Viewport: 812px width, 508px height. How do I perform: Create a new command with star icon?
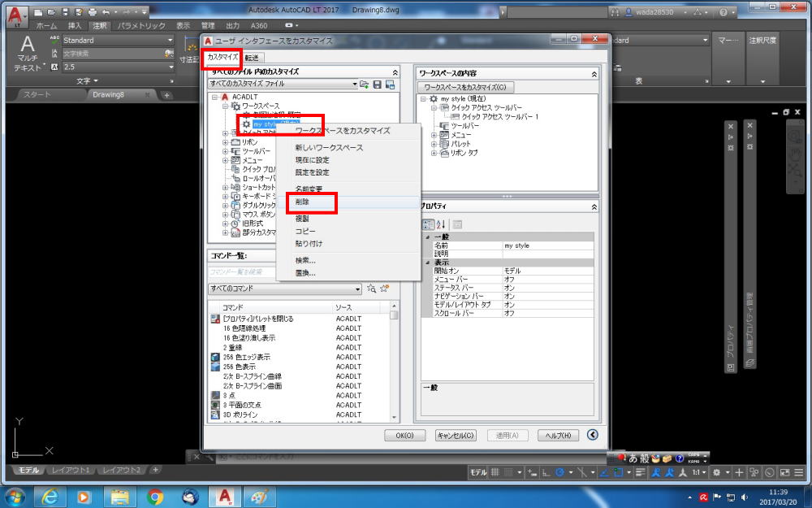click(x=384, y=289)
